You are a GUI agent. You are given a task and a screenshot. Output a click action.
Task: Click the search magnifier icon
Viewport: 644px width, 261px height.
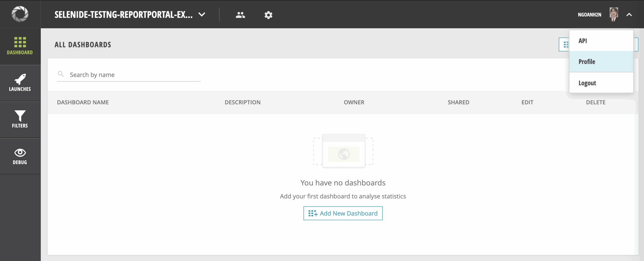(61, 74)
